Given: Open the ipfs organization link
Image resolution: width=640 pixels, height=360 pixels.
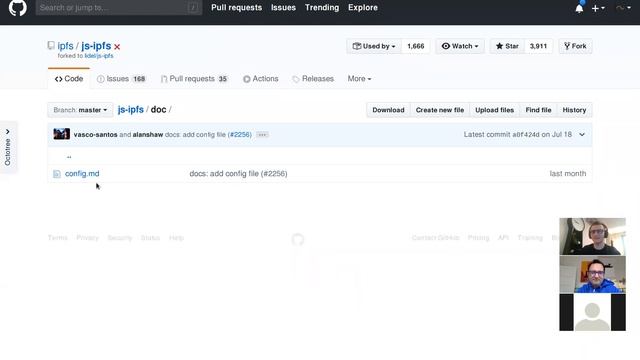Looking at the screenshot, I should [x=65, y=46].
